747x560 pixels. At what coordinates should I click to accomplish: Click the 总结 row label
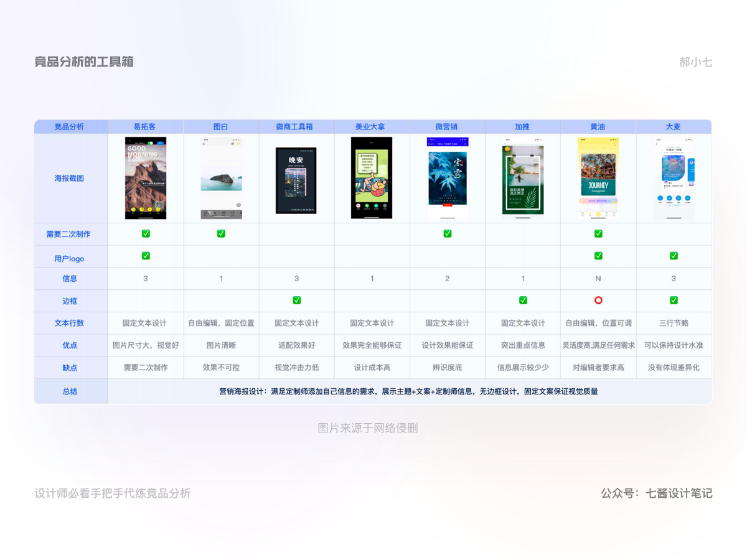(x=70, y=391)
